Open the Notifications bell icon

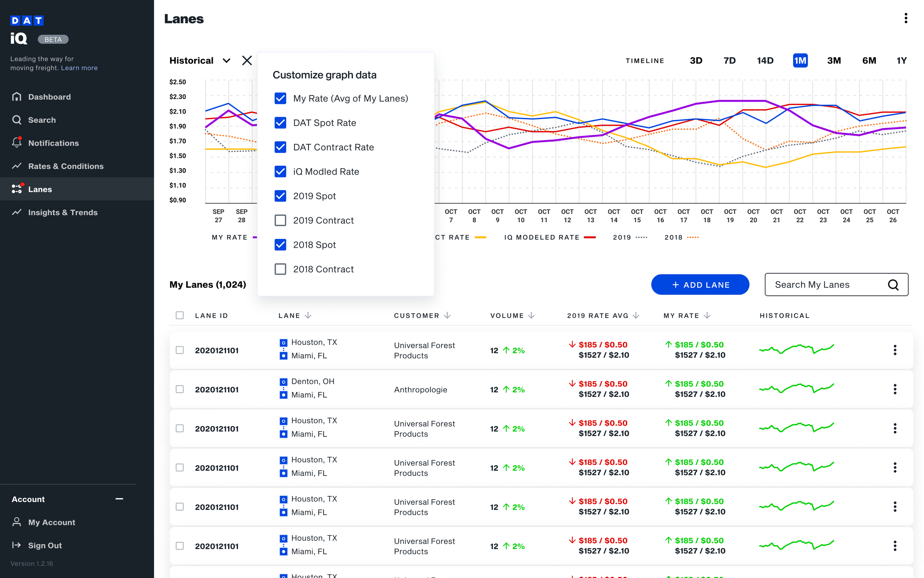click(x=16, y=143)
